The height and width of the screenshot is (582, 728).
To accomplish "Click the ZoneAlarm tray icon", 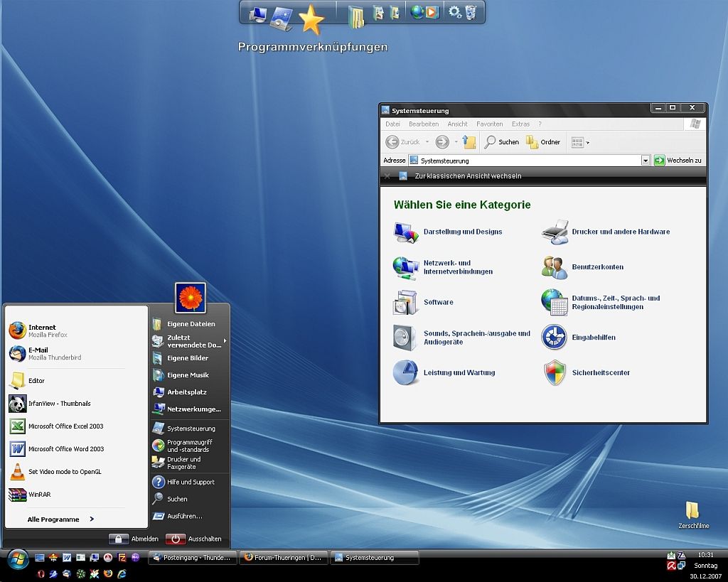I will pos(681,555).
